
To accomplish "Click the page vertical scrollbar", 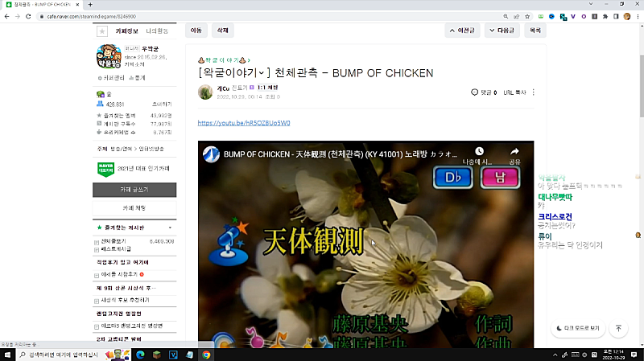I will pos(641,85).
